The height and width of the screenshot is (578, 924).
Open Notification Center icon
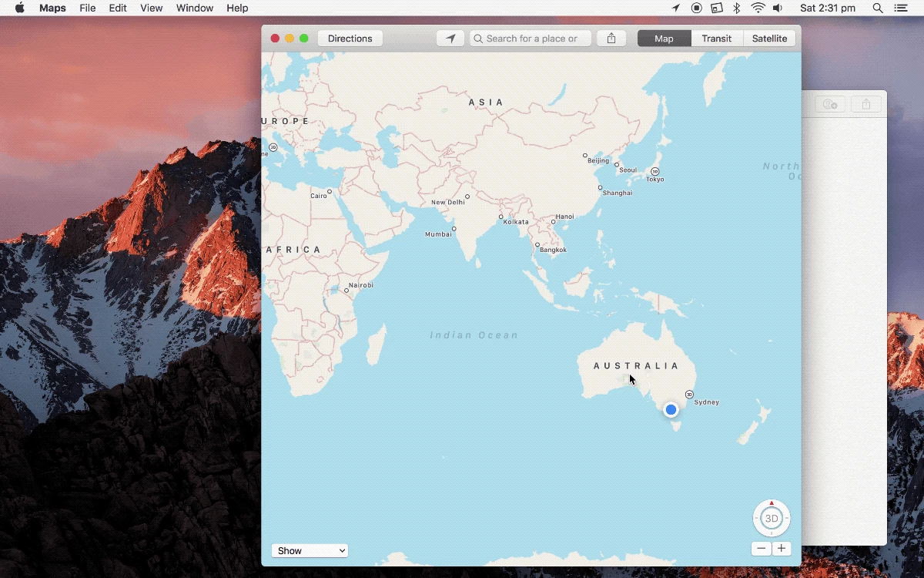click(x=900, y=8)
